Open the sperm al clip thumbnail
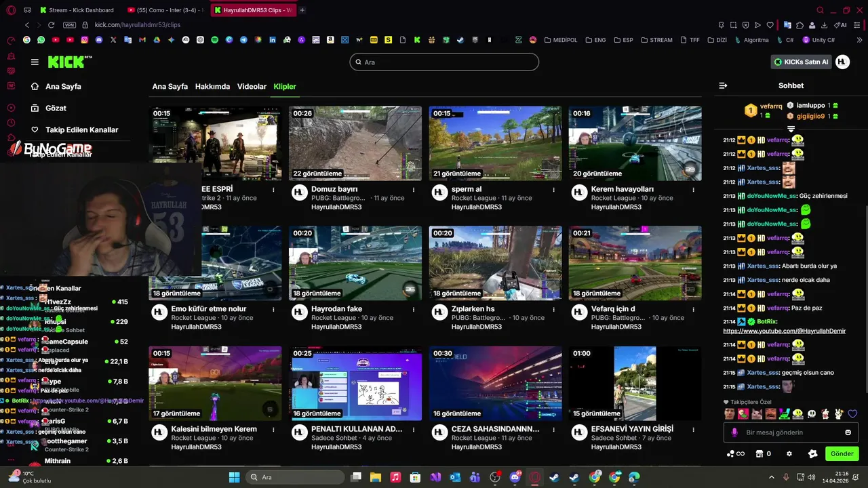The image size is (868, 488). click(x=495, y=143)
